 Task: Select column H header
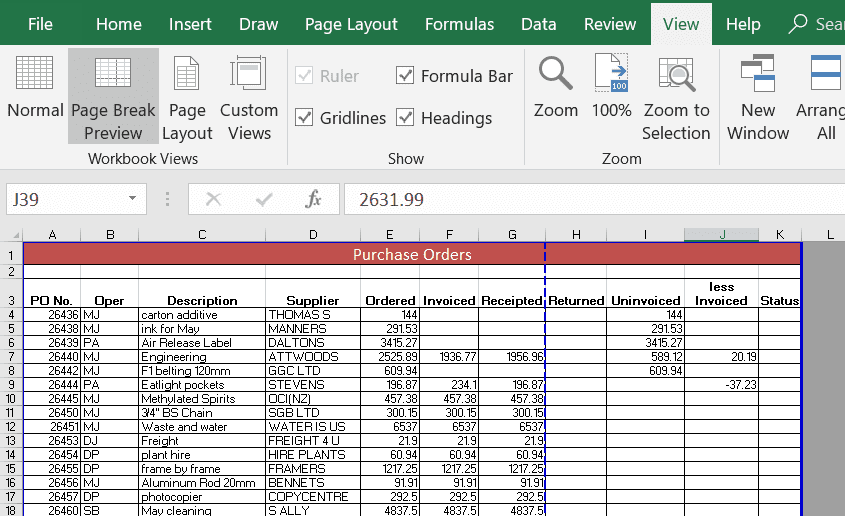pos(576,235)
